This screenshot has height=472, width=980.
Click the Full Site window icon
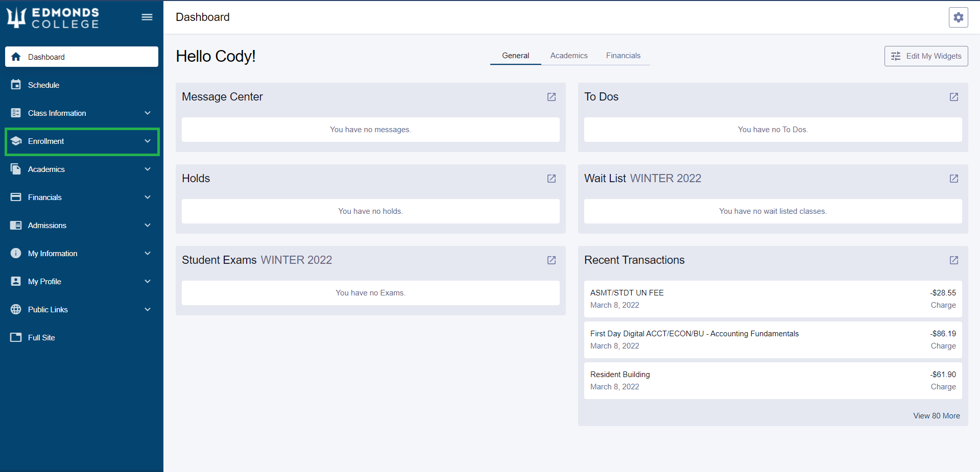click(x=16, y=337)
